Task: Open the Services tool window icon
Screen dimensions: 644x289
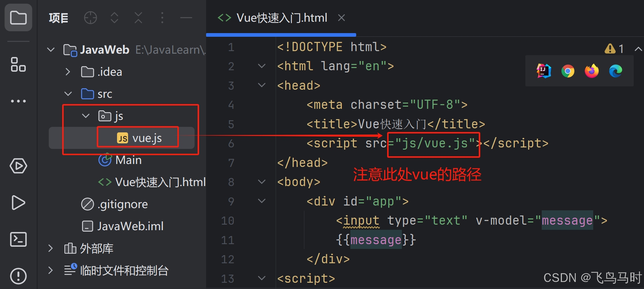Action: pos(18,166)
